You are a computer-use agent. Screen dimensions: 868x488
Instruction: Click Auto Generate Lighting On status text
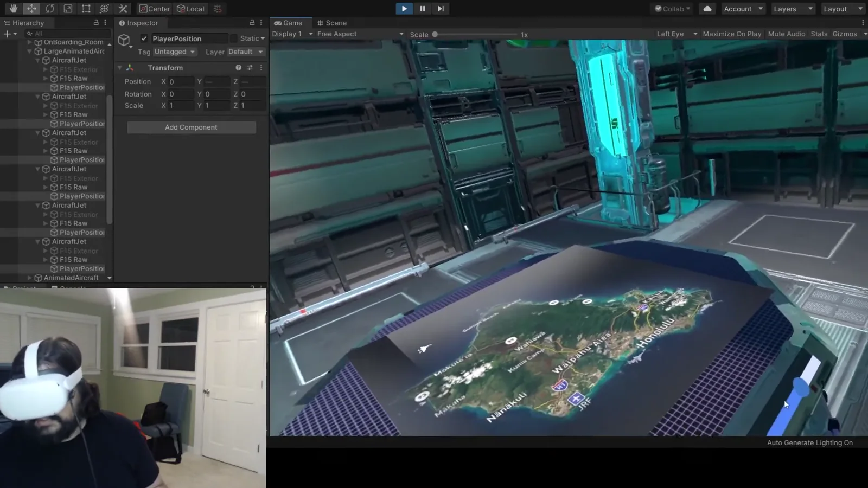point(809,442)
